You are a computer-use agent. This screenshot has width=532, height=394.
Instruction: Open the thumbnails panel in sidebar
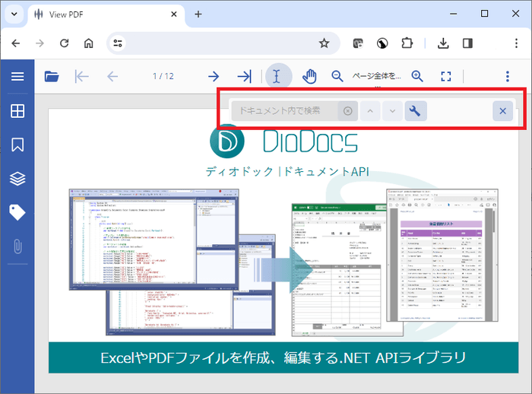coord(17,111)
